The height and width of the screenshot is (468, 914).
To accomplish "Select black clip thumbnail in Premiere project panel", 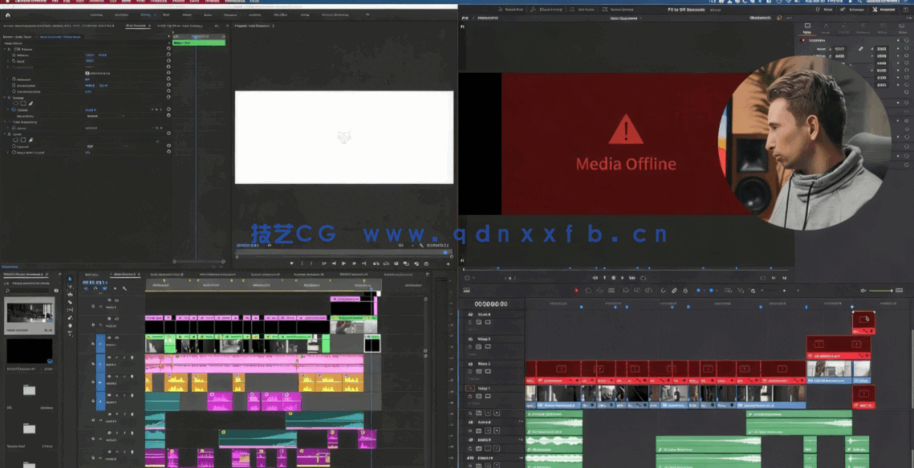I will 29,351.
